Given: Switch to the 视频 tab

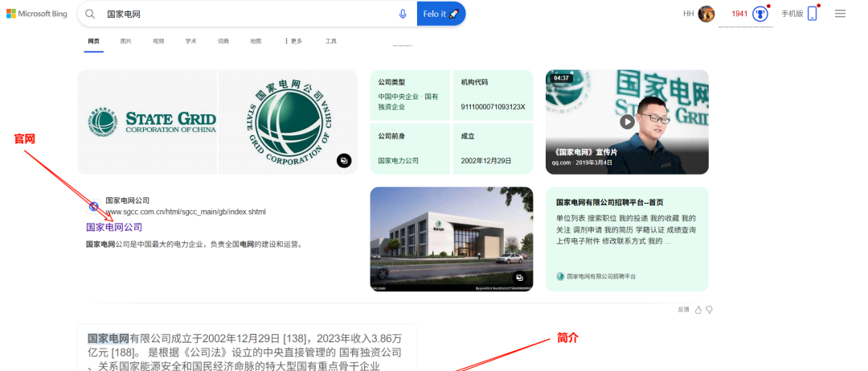Looking at the screenshot, I should point(158,41).
